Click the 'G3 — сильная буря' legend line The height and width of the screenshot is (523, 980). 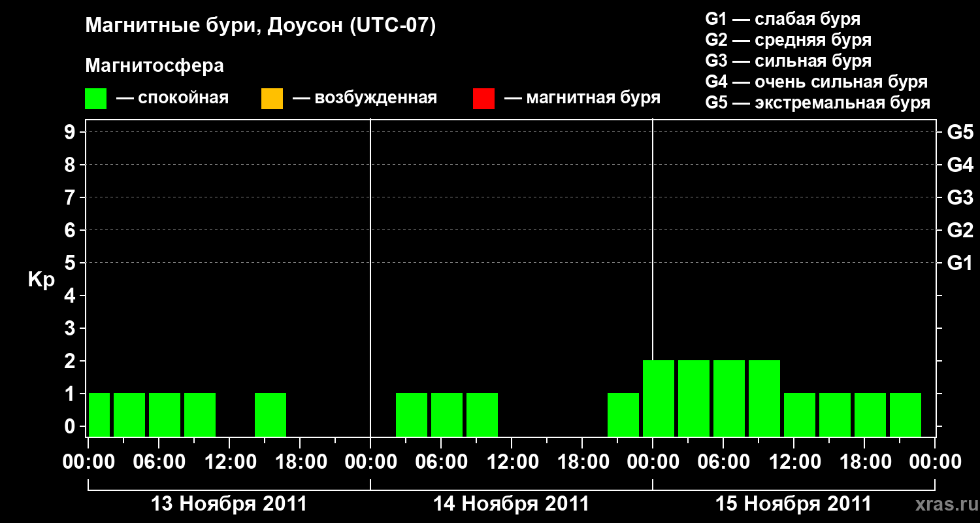pos(789,61)
